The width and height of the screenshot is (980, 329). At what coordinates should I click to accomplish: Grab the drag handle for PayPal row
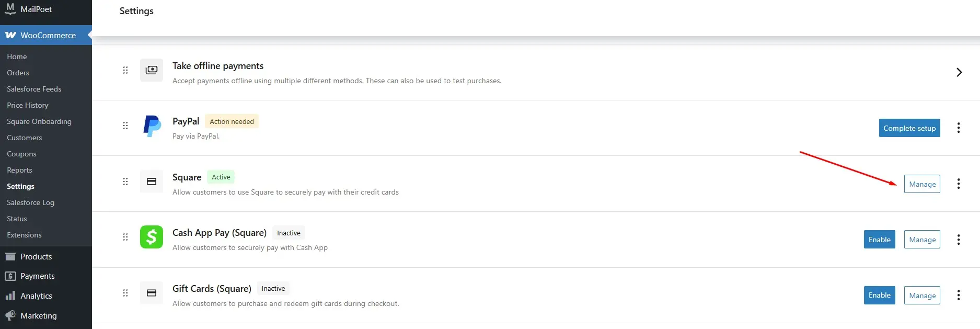[125, 126]
